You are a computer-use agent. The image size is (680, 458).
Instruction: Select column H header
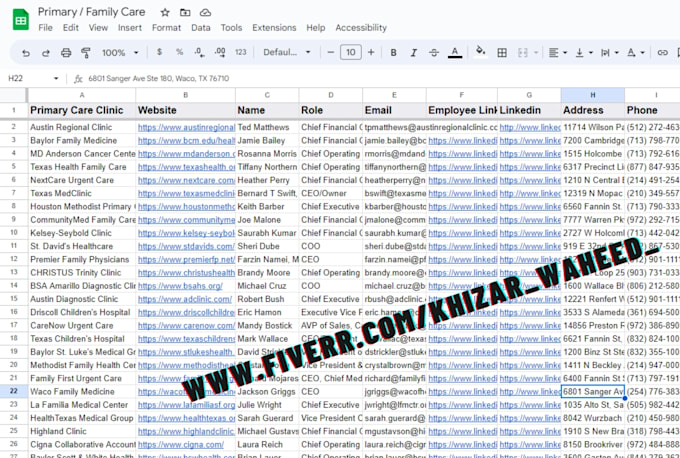[x=593, y=95]
